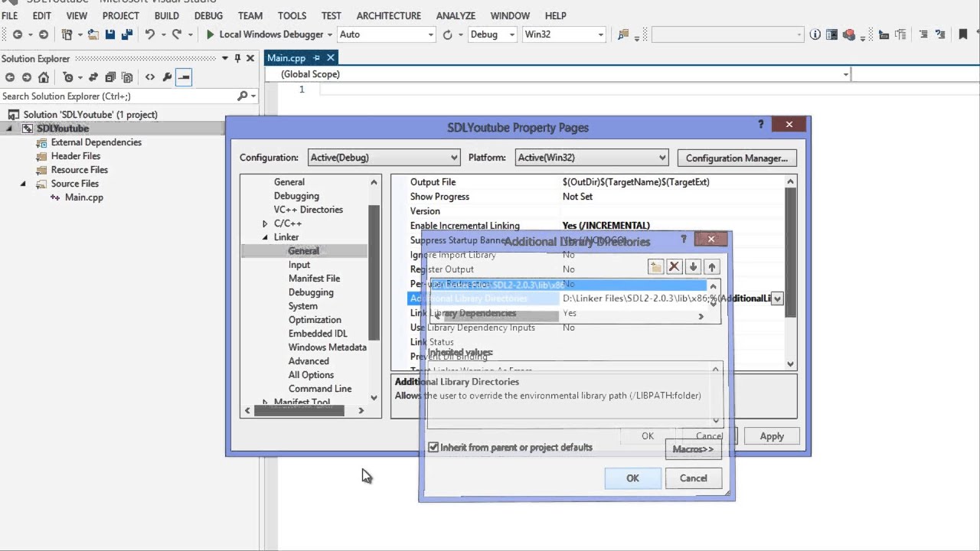Click the Navigate Backward toolbar icon
The height and width of the screenshot is (551, 980).
[17, 34]
